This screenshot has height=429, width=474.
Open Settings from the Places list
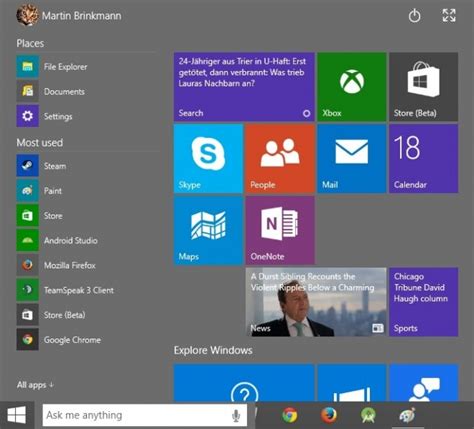click(45, 116)
